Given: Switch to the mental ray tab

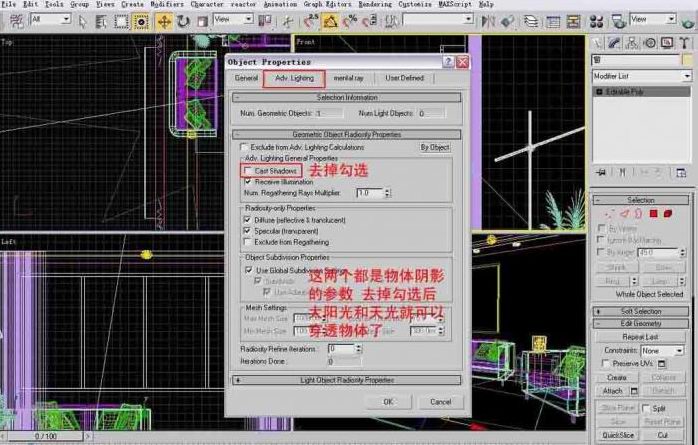Looking at the screenshot, I should point(350,78).
